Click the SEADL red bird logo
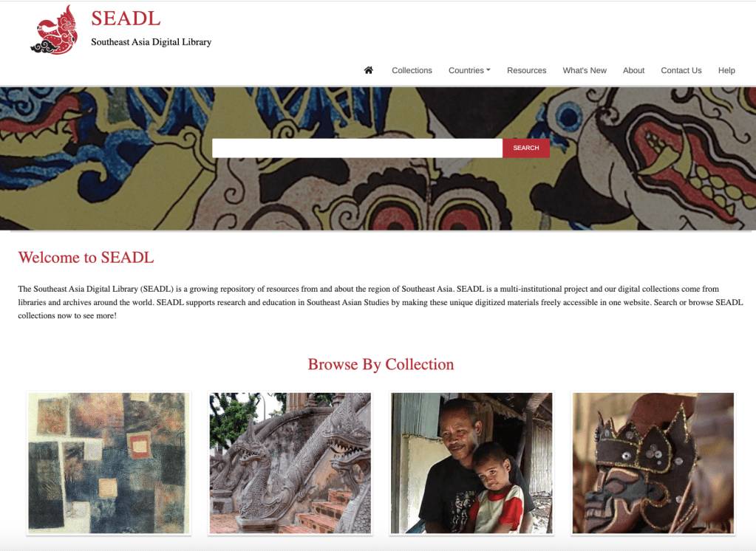Viewport: 756px width, 551px height. click(54, 30)
